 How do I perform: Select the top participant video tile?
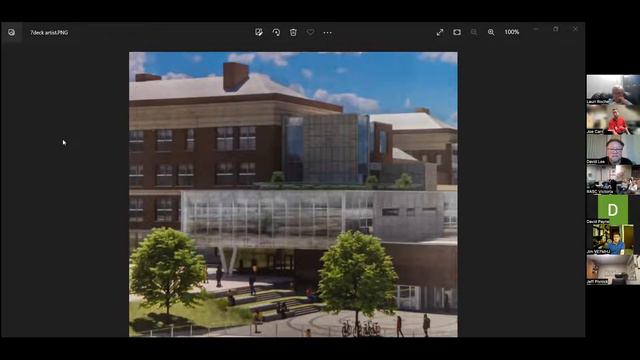(613, 90)
